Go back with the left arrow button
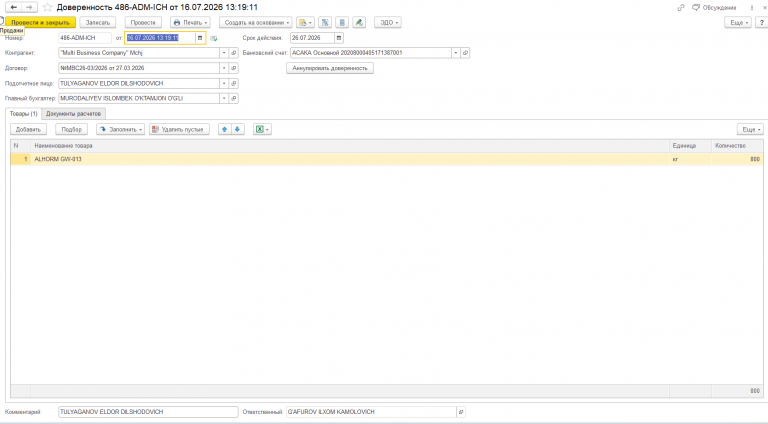 [13, 7]
